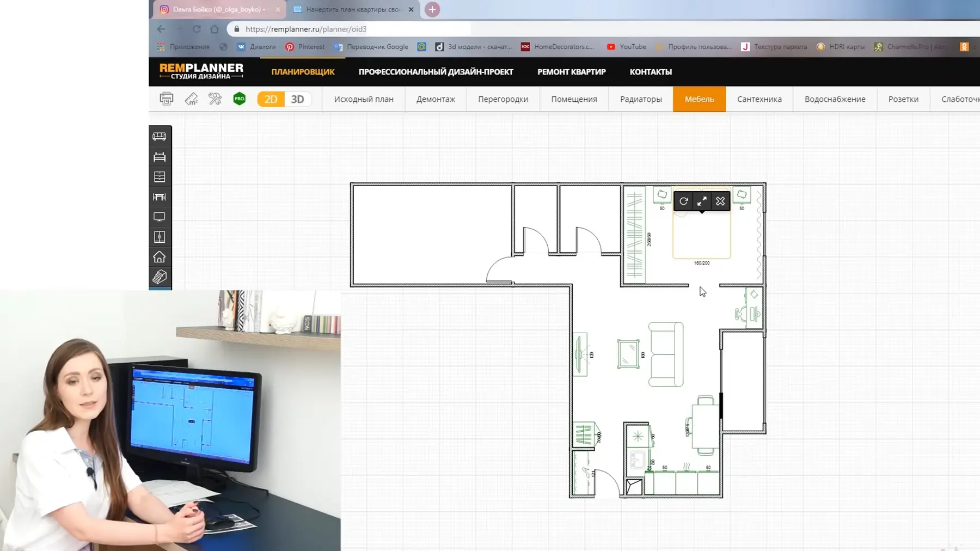Click the wrench and hammer tools icon
Image resolution: width=980 pixels, height=551 pixels.
click(x=215, y=99)
